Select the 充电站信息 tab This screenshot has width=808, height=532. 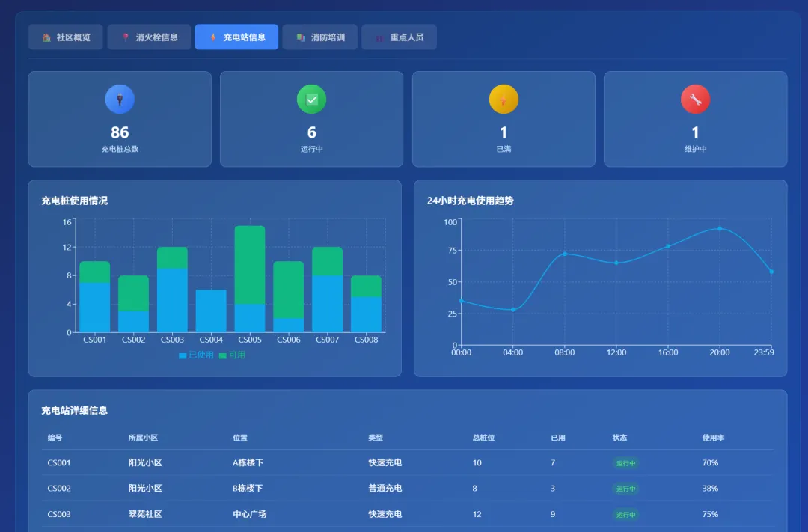click(x=236, y=37)
